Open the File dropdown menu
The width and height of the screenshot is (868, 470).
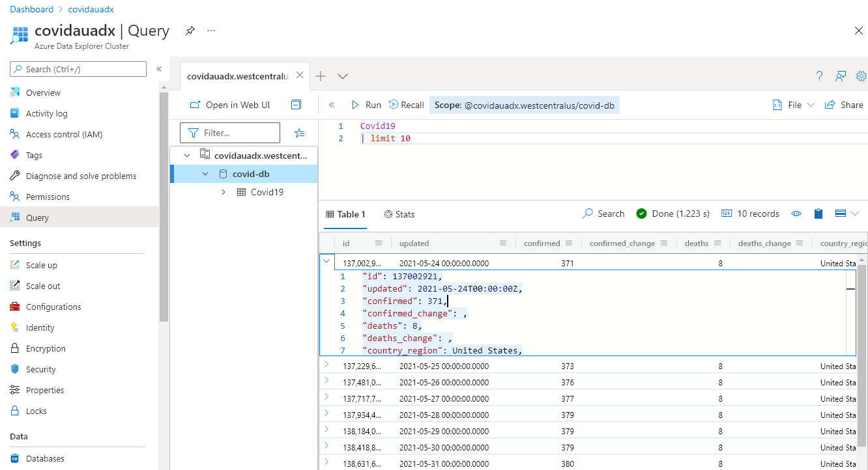click(x=794, y=105)
